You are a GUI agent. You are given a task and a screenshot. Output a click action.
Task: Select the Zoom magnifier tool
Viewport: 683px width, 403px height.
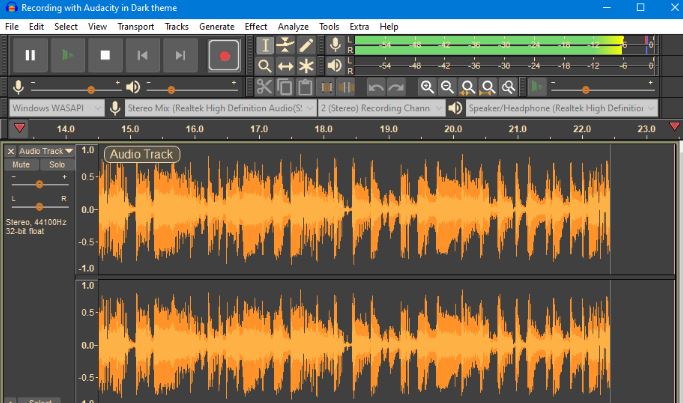[265, 66]
